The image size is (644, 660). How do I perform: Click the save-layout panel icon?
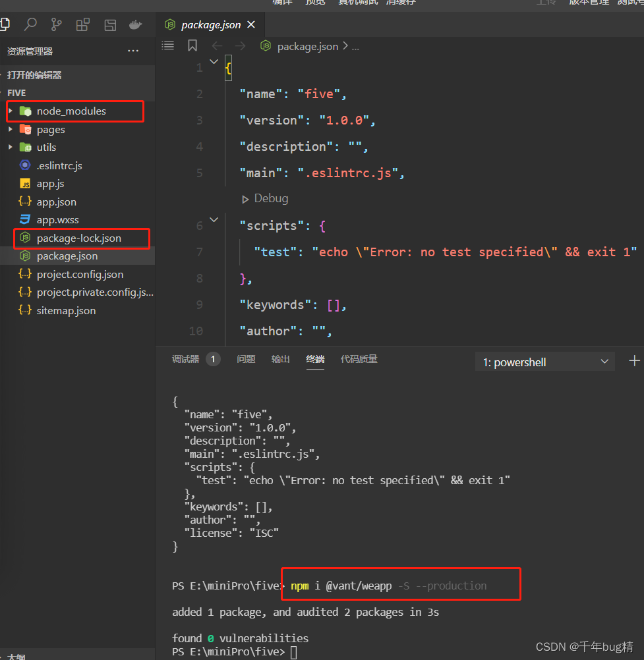[x=110, y=25]
